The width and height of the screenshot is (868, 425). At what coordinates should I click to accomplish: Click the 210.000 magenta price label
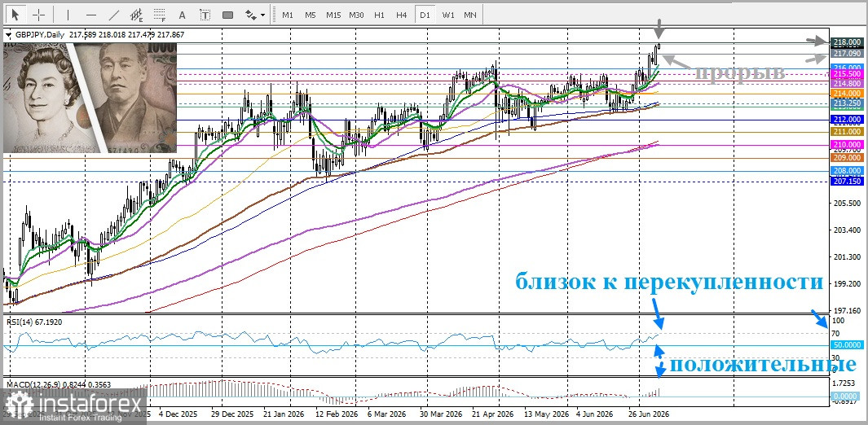pyautogui.click(x=846, y=145)
